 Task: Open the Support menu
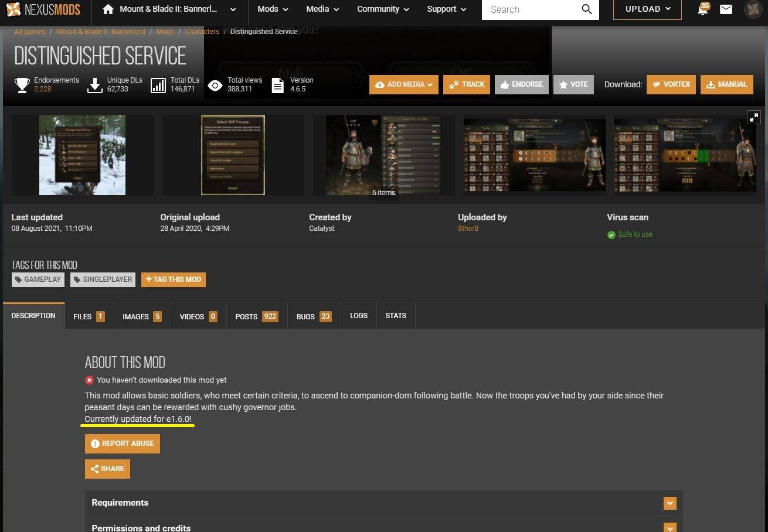446,9
